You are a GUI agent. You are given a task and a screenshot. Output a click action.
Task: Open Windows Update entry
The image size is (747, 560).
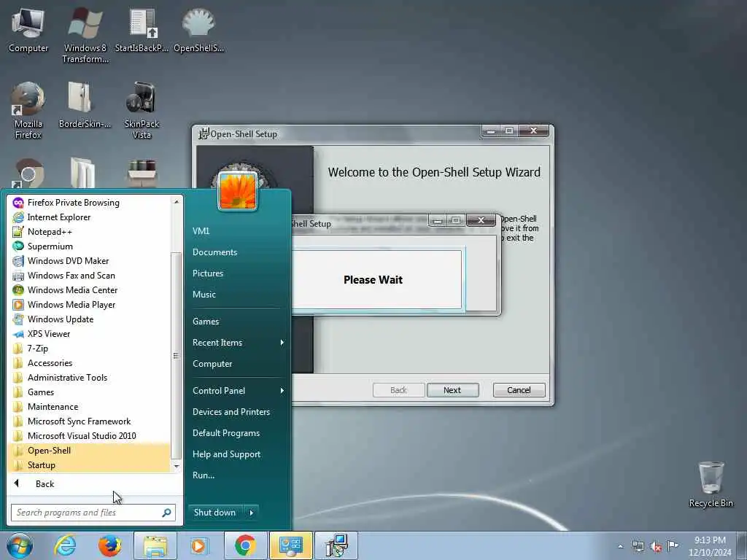[89, 319]
